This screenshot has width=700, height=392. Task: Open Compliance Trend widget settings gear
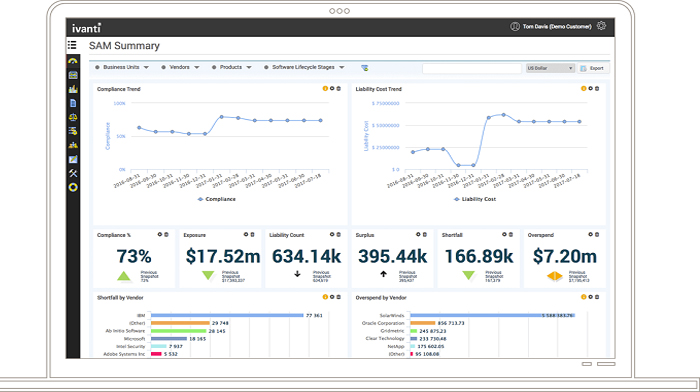332,88
